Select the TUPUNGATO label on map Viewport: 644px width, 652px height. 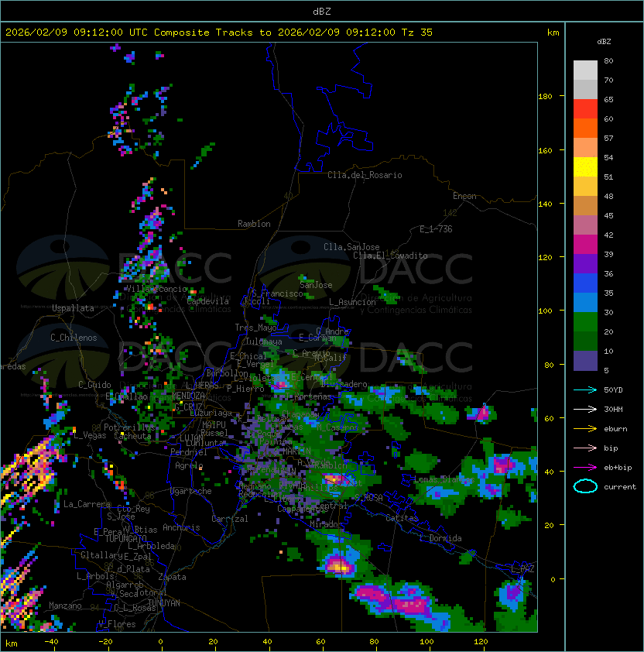click(126, 539)
